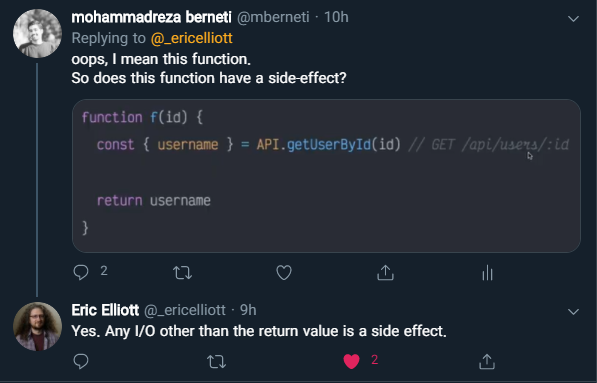The image size is (597, 383).
Task: Retweet Eric Elliott's reply
Action: click(x=216, y=362)
